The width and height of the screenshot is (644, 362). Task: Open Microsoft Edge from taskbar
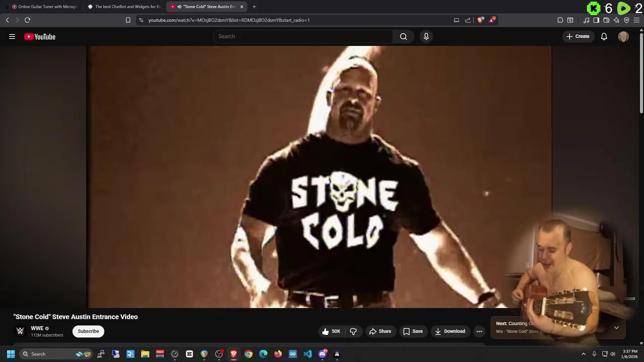(263, 354)
